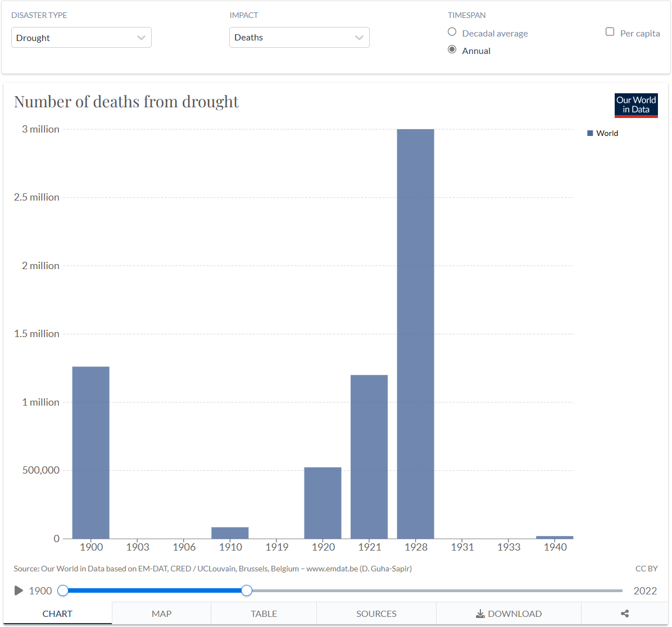Click the left timeline slider handle at 1900
672x627 pixels.
(x=63, y=590)
